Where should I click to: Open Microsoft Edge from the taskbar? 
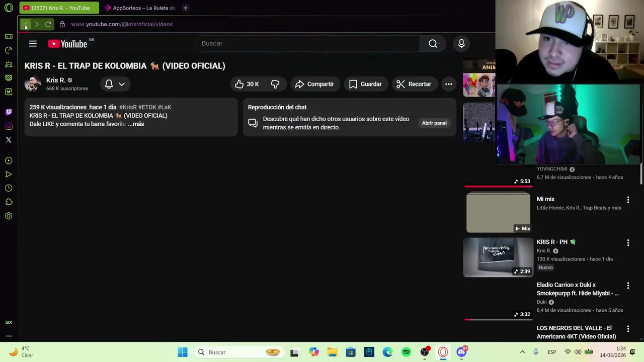(387, 352)
